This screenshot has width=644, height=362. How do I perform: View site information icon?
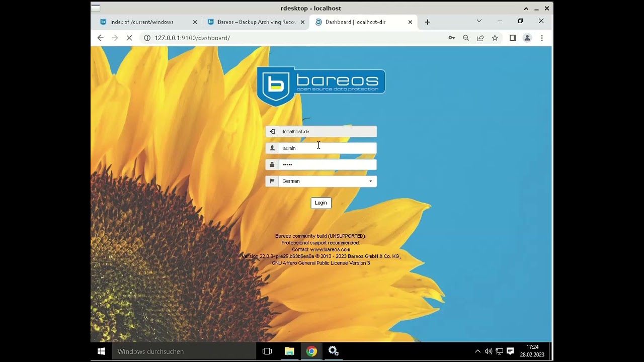pyautogui.click(x=147, y=38)
